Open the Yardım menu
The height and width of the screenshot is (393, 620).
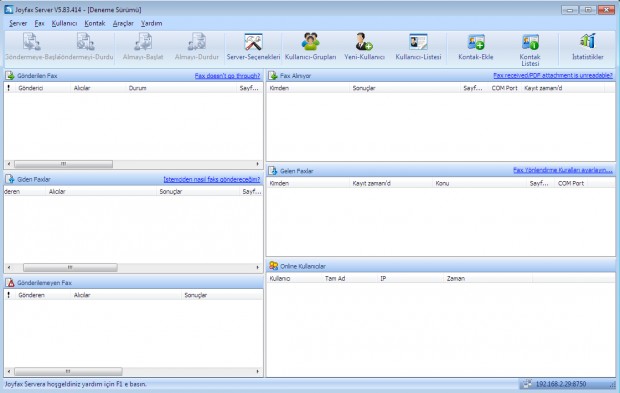point(151,23)
